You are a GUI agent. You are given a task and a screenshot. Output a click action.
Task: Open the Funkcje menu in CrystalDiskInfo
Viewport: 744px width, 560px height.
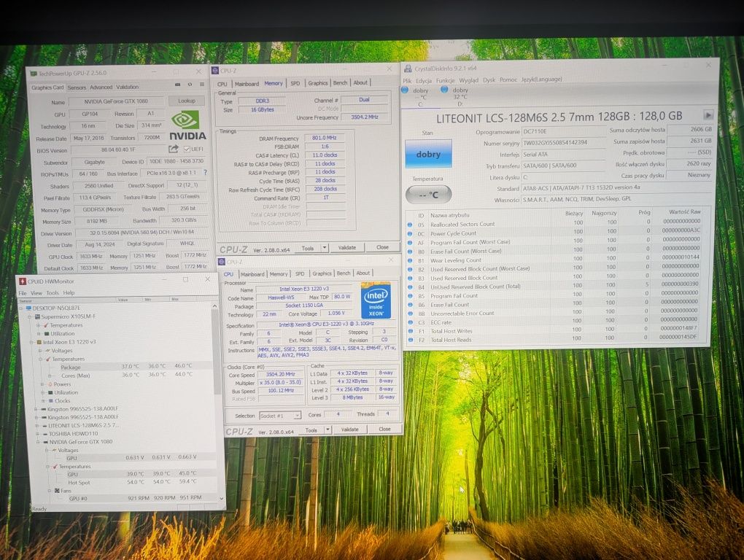coord(445,80)
